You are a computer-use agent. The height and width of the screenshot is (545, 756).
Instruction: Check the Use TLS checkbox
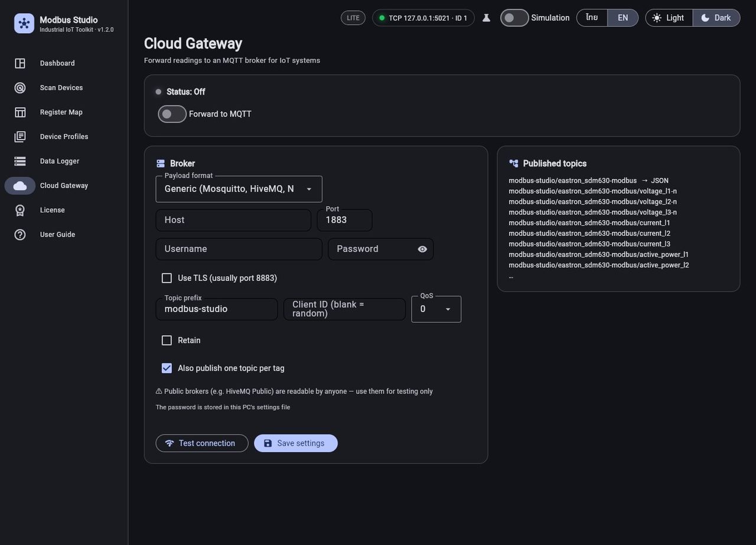click(167, 278)
